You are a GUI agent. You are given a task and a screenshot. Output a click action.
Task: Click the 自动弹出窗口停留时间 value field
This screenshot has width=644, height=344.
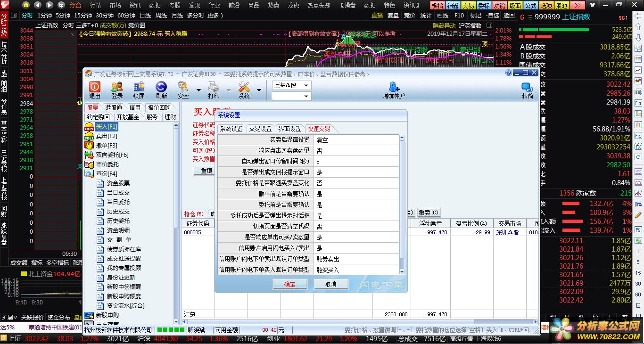(356, 162)
